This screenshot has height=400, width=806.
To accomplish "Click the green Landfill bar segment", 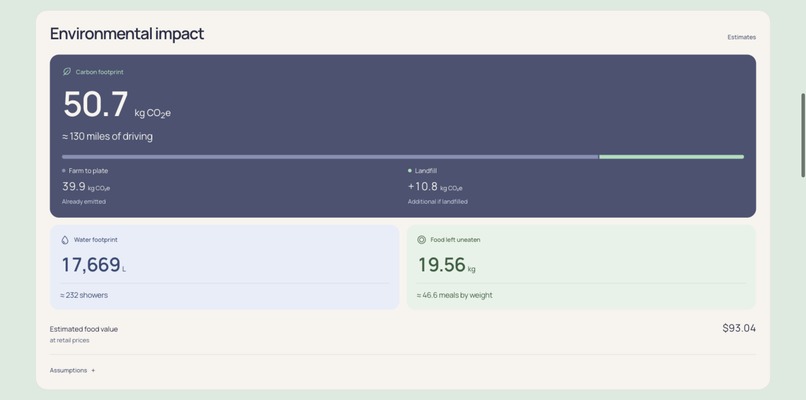I will pos(671,157).
